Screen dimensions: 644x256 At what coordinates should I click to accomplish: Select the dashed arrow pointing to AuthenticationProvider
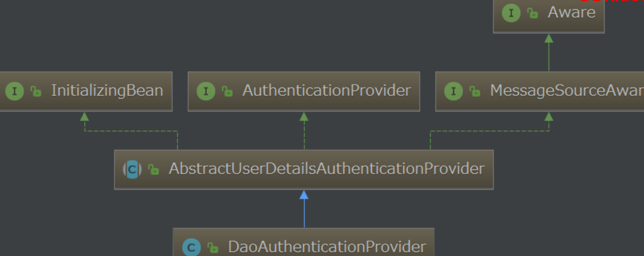(x=304, y=131)
